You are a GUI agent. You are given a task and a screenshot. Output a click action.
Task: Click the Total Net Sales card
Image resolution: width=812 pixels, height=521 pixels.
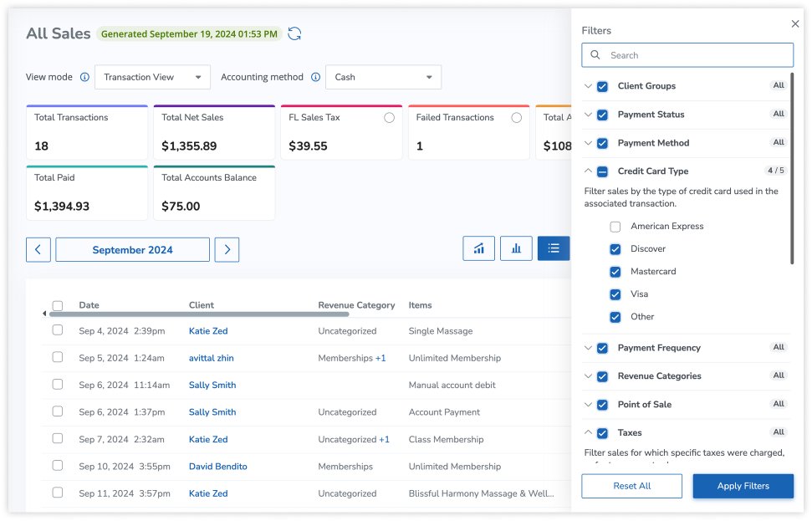[214, 132]
